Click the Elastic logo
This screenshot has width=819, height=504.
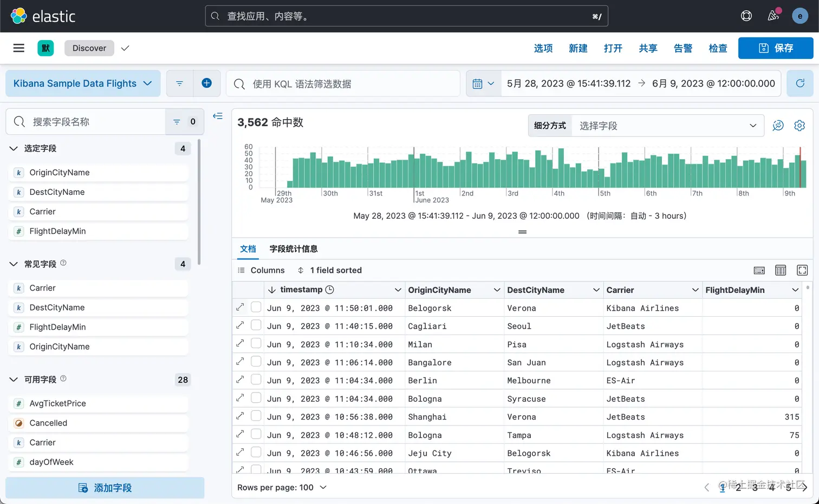pyautogui.click(x=43, y=16)
